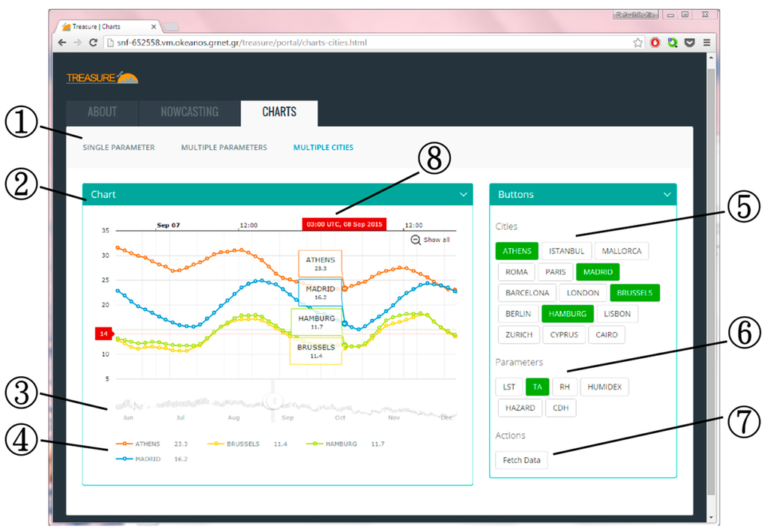
Task: Close the Treasure Charts browser tab
Action: point(153,27)
